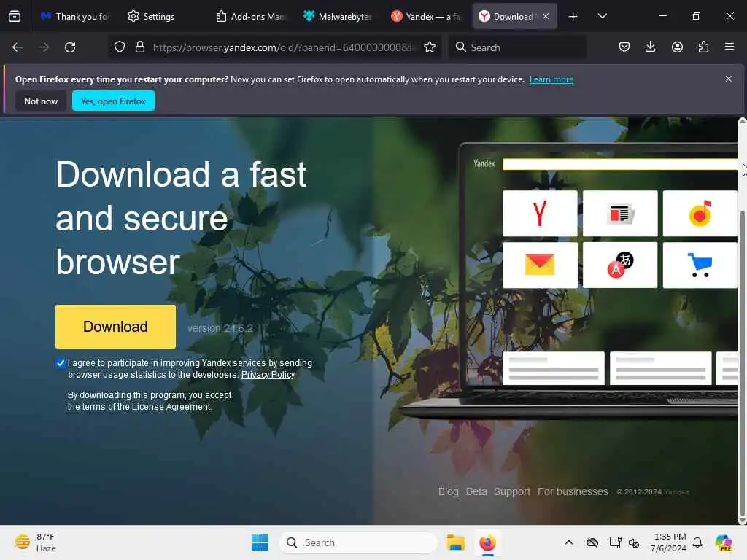Switch to the Malwarebytes tab
This screenshot has height=560, width=747.
click(337, 17)
